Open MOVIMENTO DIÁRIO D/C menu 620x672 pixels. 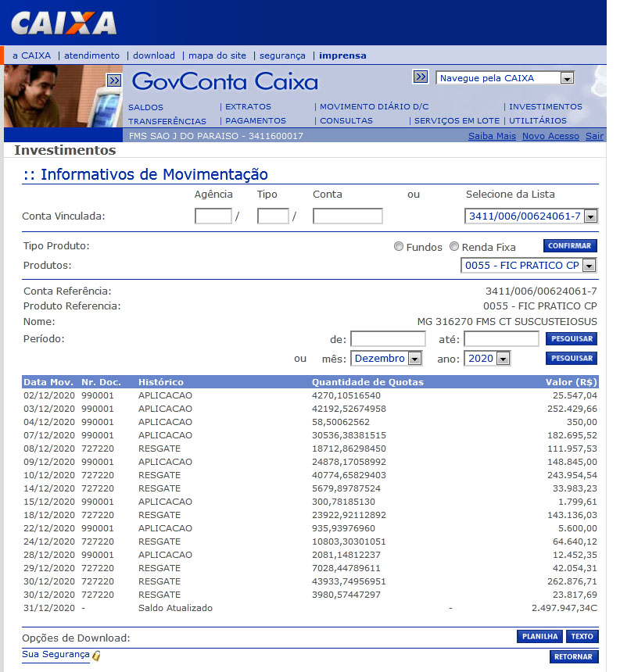pyautogui.click(x=374, y=107)
